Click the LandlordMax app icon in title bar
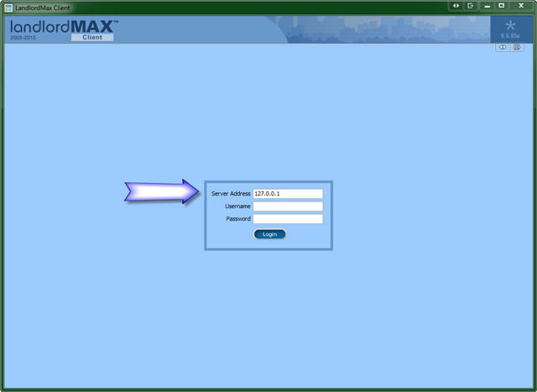 click(x=8, y=8)
